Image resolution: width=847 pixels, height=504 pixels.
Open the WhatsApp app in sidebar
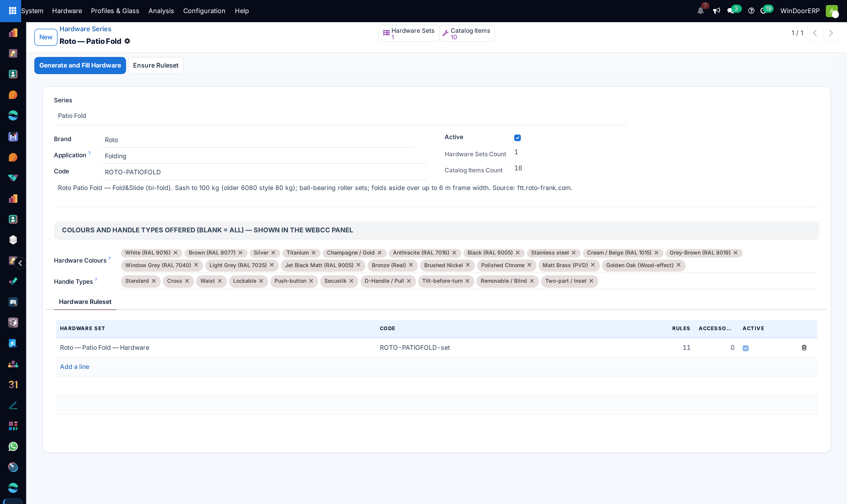13,447
